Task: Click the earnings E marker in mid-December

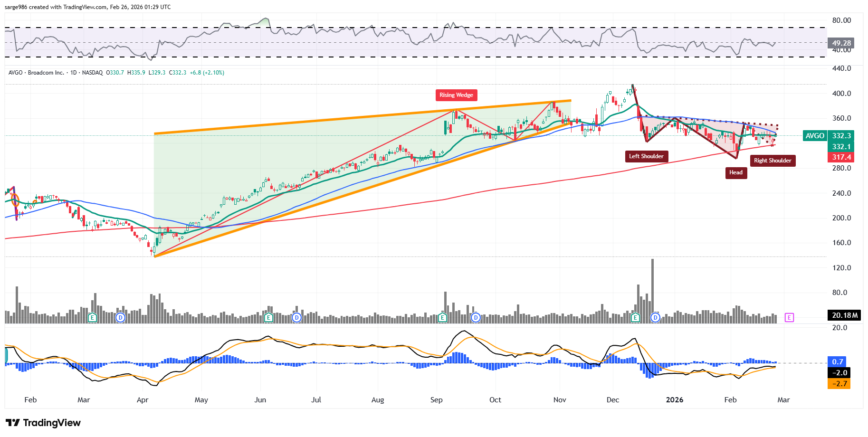Action: tap(636, 317)
